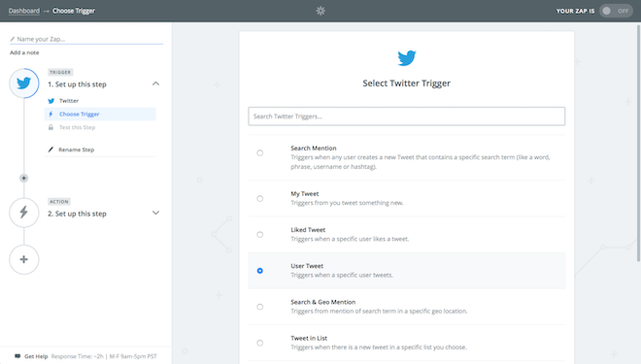The image size is (641, 364).
Task: Click the '1. Set up this step' heading
Action: tap(77, 84)
